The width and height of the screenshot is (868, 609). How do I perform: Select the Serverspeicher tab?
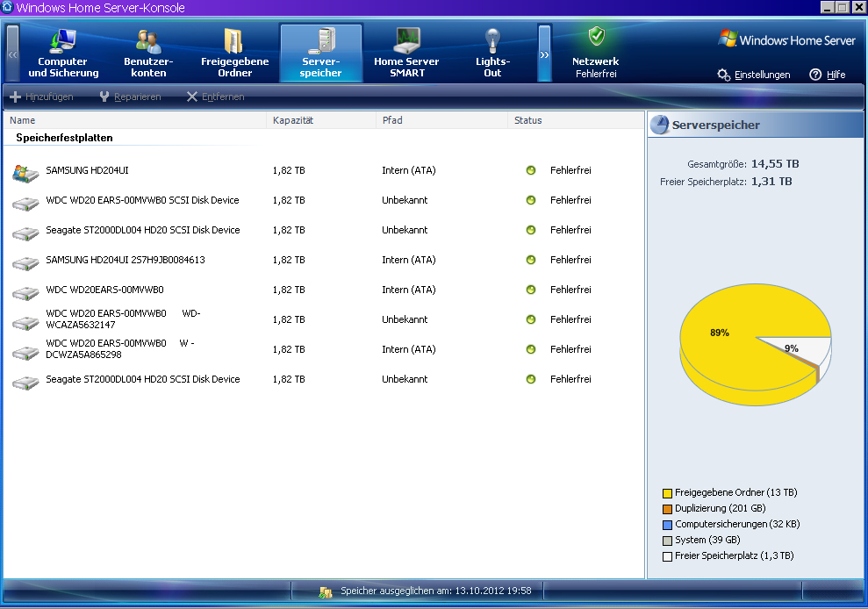[321, 54]
